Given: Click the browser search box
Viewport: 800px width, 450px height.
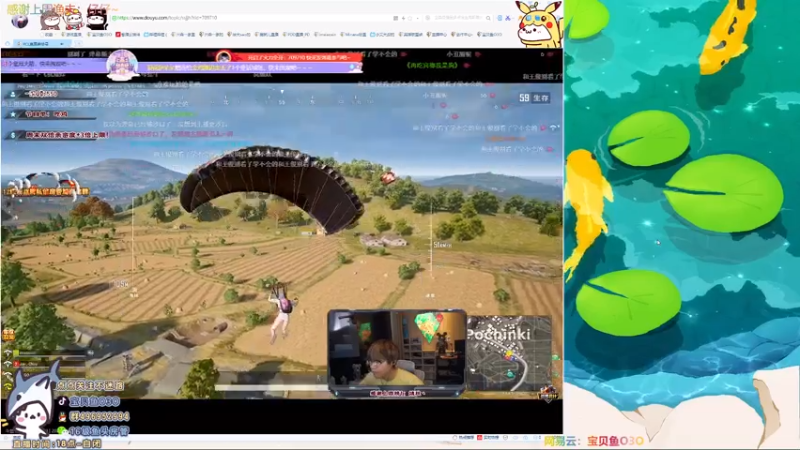Looking at the screenshot, I should pos(457,18).
